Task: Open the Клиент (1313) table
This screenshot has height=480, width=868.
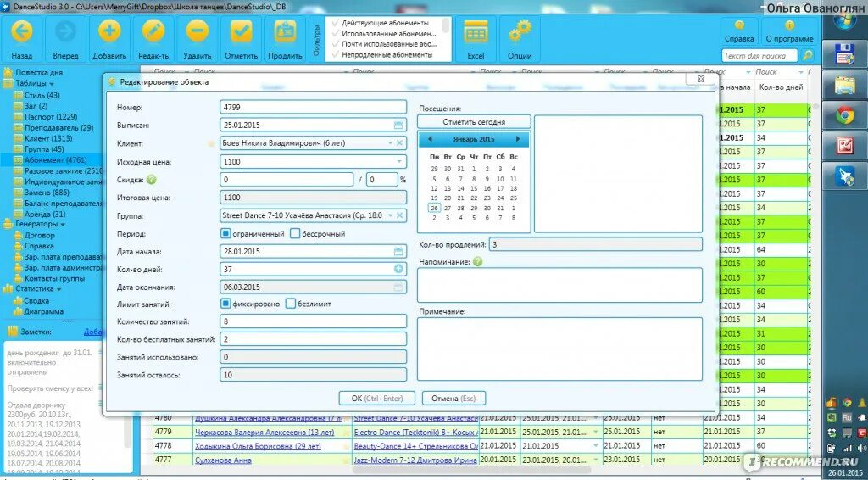Action: 48,138
